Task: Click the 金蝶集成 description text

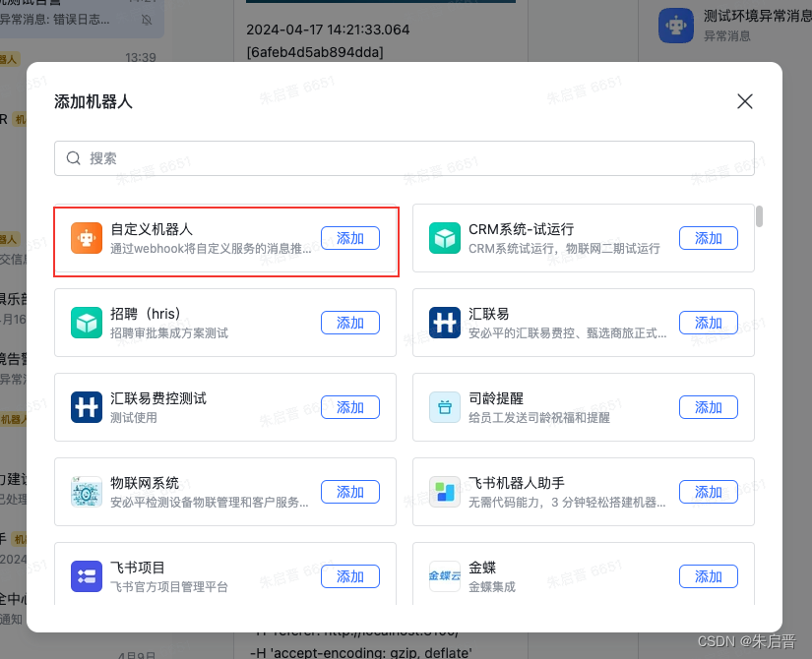Action: point(492,586)
